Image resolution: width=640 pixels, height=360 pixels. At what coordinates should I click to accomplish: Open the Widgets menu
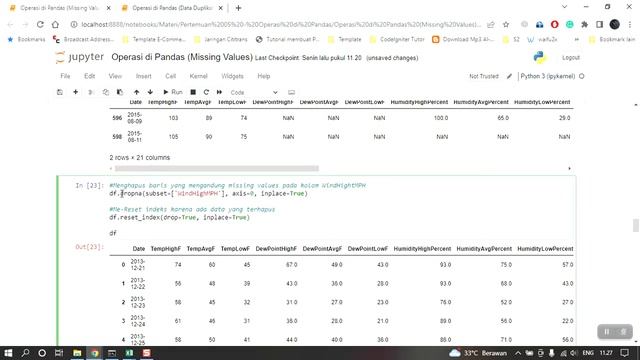232,76
